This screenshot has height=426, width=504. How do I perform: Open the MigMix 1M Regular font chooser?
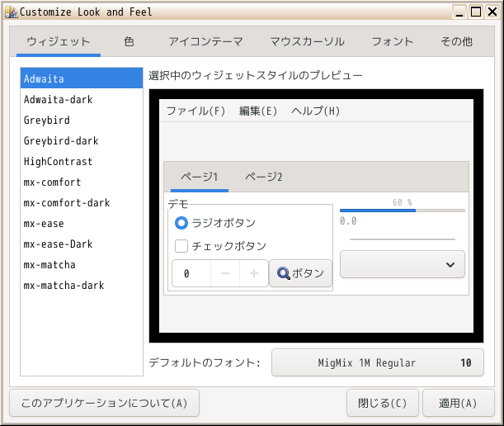[x=377, y=362]
